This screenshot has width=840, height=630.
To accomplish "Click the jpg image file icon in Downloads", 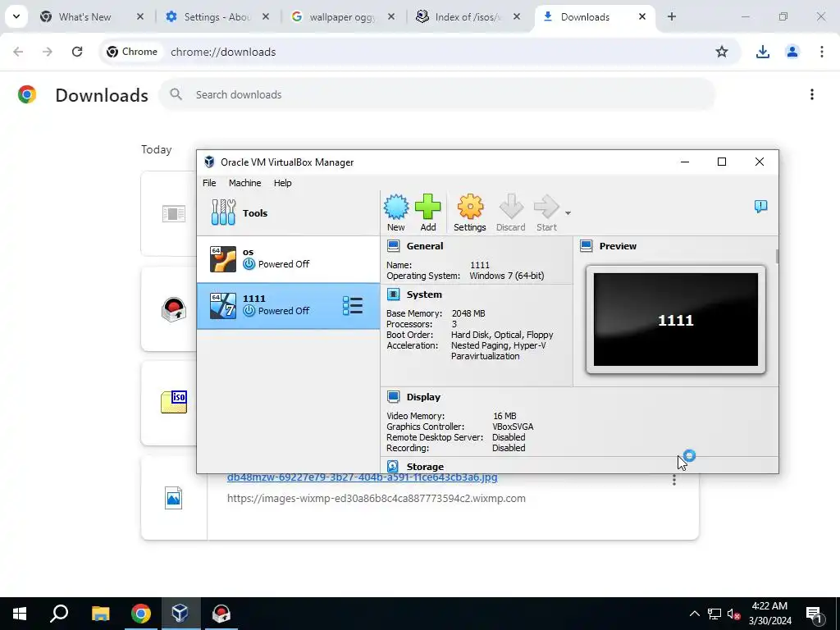I will tap(174, 498).
